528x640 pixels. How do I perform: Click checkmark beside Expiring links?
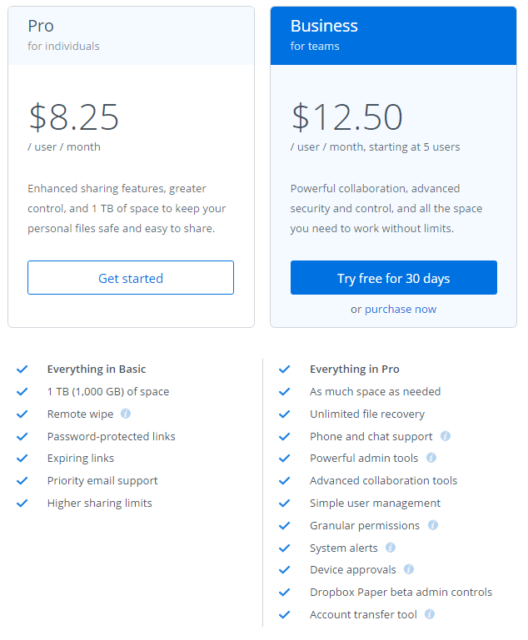click(x=22, y=458)
